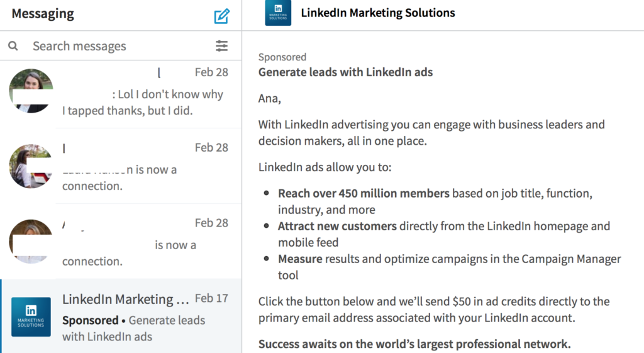Click the compose new message icon

click(x=222, y=16)
